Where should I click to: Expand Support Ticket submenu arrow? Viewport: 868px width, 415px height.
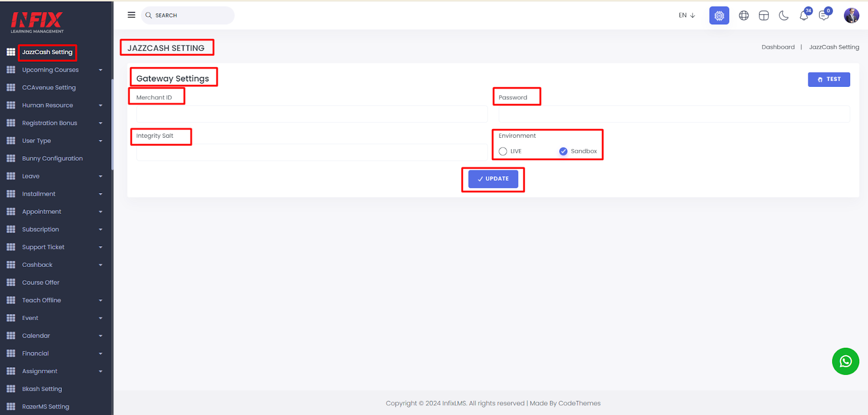pyautogui.click(x=100, y=247)
